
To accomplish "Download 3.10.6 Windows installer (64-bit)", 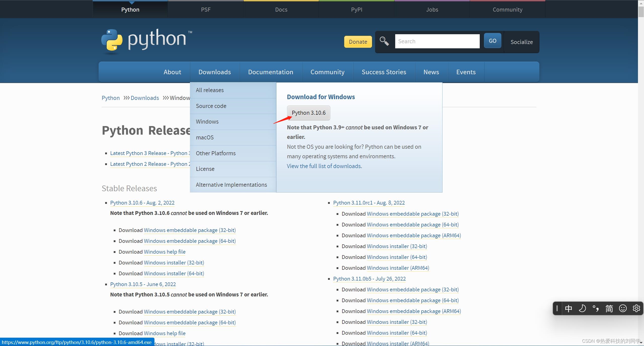I will 174,274.
